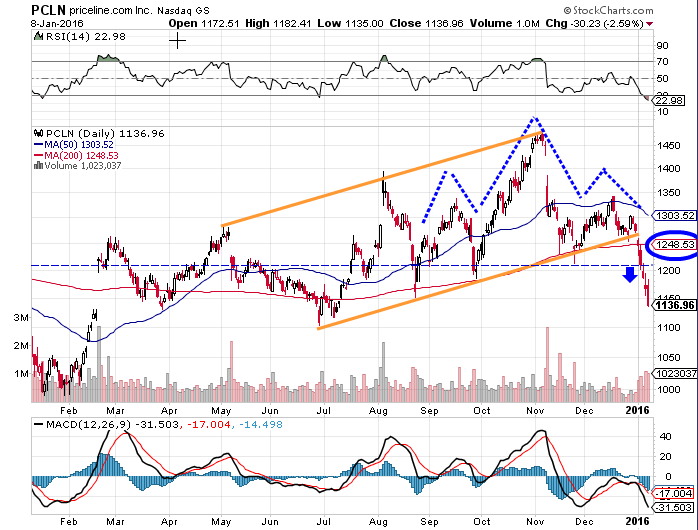Click the High 1182.41 value
This screenshot has height=530, width=698.
[278, 23]
